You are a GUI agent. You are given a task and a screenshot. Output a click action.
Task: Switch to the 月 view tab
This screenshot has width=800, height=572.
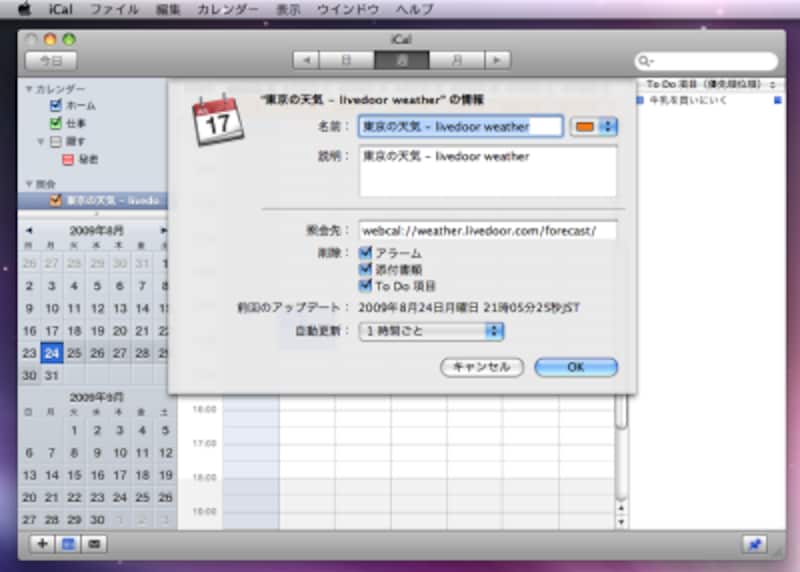coord(458,60)
